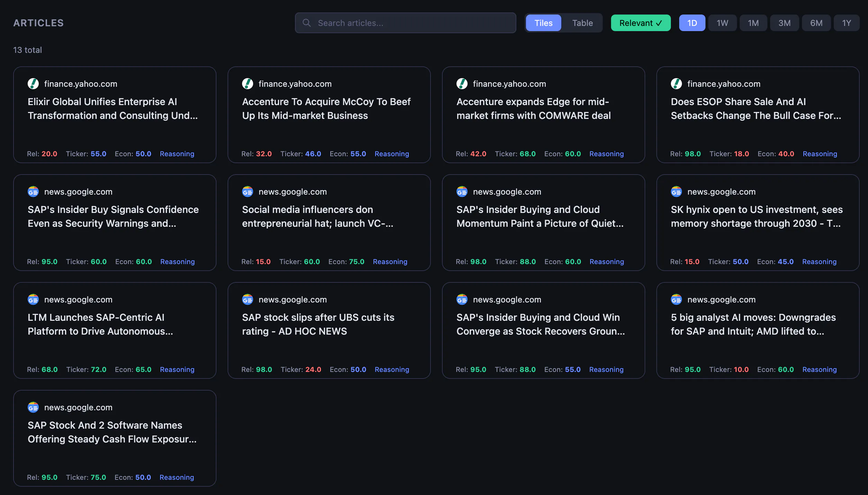Open Reasoning for 5 big analyst moves article
Image resolution: width=868 pixels, height=495 pixels.
pyautogui.click(x=820, y=370)
